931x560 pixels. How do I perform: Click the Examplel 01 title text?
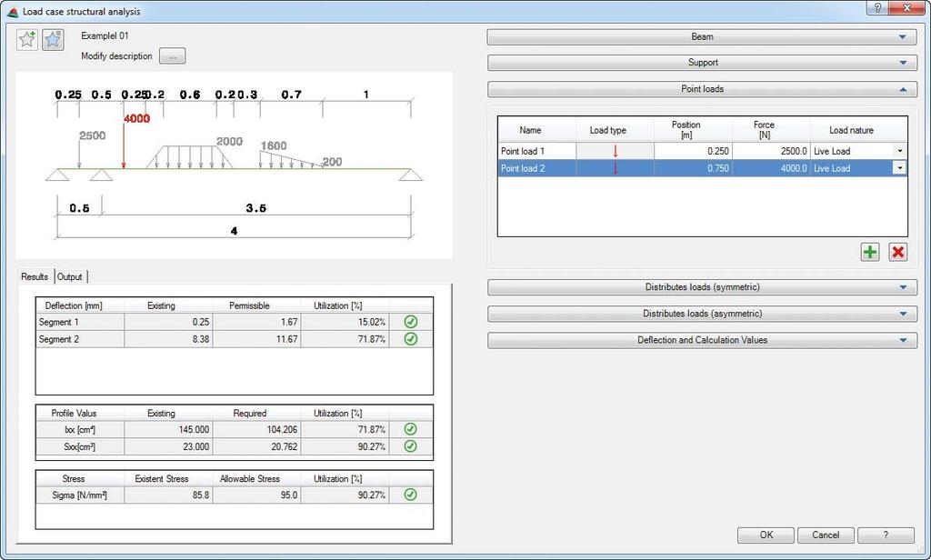[105, 35]
